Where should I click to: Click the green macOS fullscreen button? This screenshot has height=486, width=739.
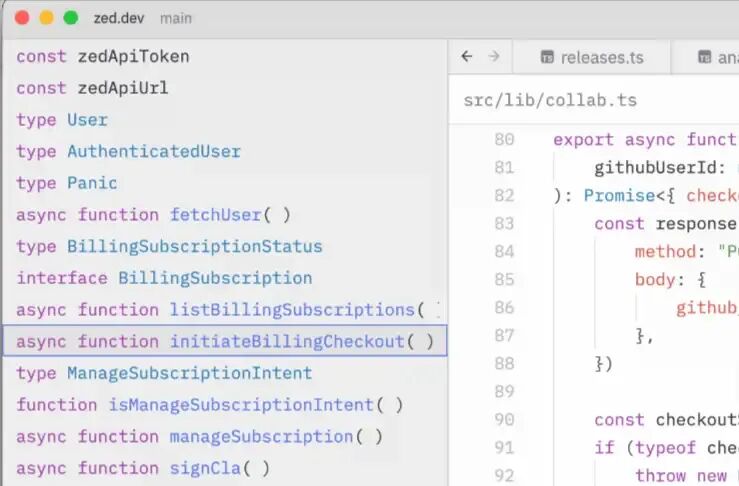coord(71,18)
